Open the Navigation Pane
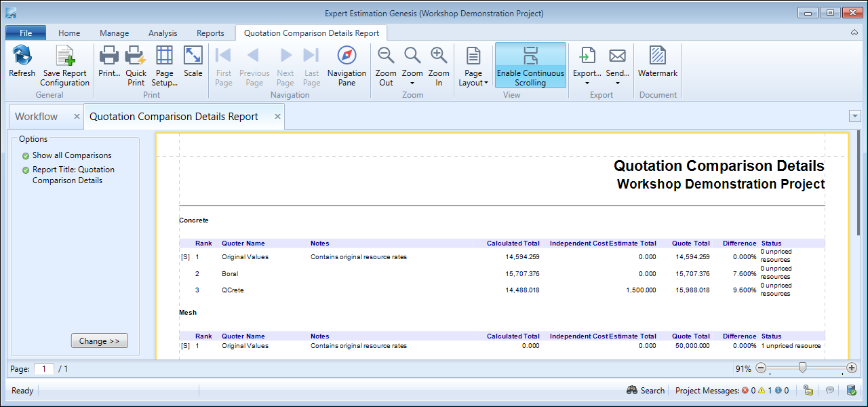 (x=347, y=56)
